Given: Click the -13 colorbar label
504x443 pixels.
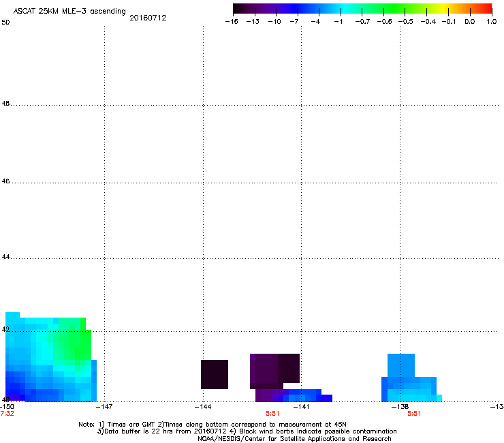Looking at the screenshot, I should pyautogui.click(x=253, y=22).
